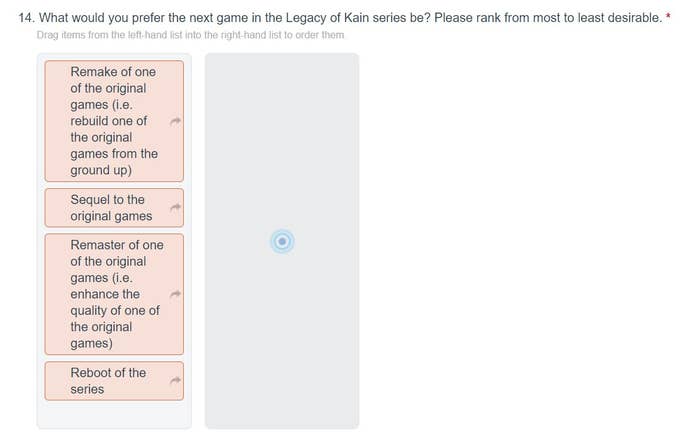The image size is (690, 442).
Task: Click the red required asterisk
Action: (x=667, y=18)
